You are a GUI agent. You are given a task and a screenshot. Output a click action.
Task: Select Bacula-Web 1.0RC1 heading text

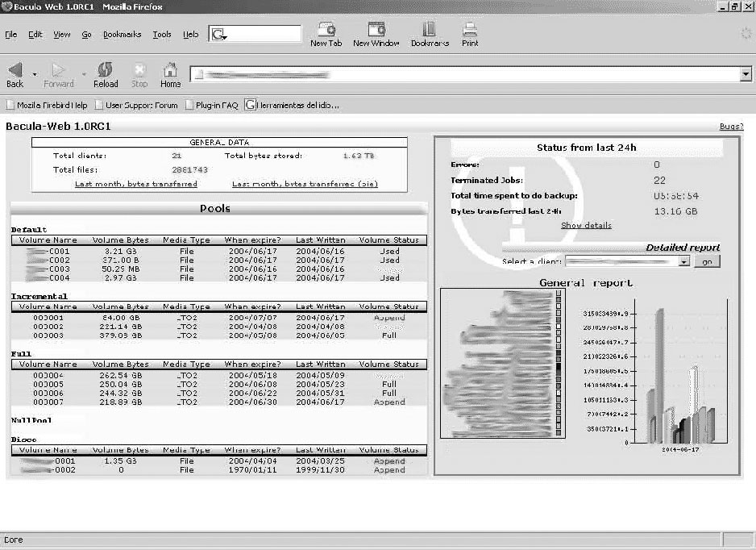point(58,127)
